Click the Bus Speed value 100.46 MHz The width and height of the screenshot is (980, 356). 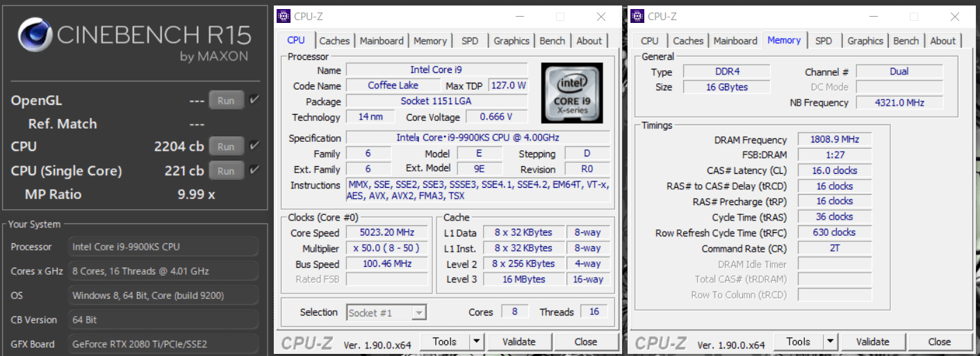(388, 264)
